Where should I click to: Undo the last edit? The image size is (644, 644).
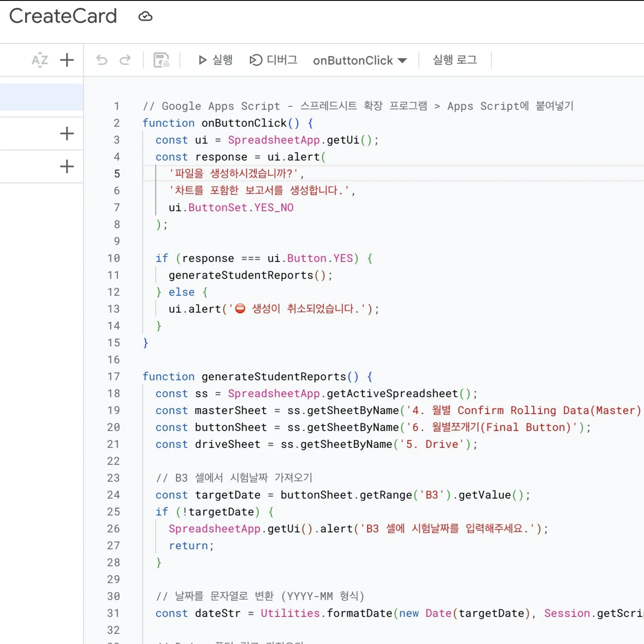click(x=102, y=60)
